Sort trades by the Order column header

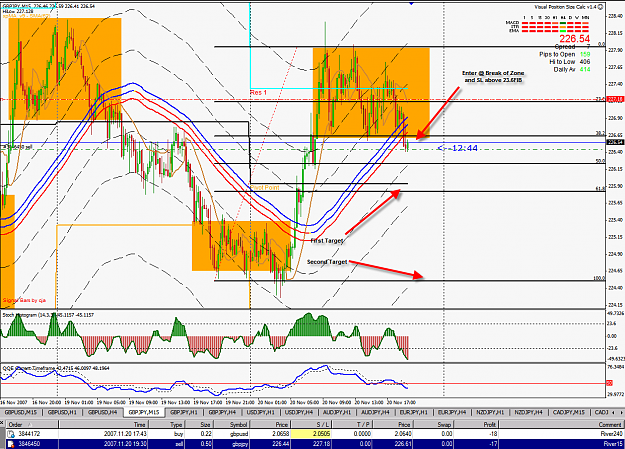click(33, 424)
